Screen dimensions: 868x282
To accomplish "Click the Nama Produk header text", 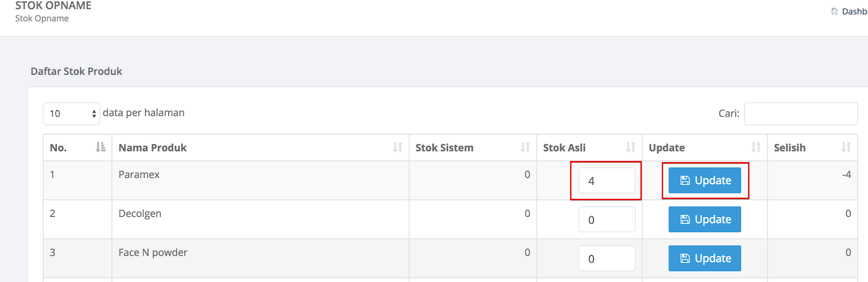I will [152, 148].
